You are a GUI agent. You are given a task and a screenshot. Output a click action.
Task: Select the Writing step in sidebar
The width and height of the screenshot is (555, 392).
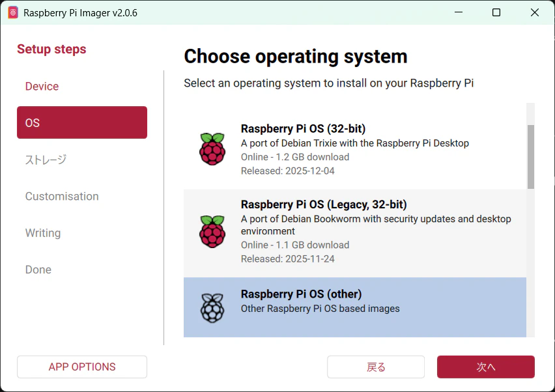82,233
